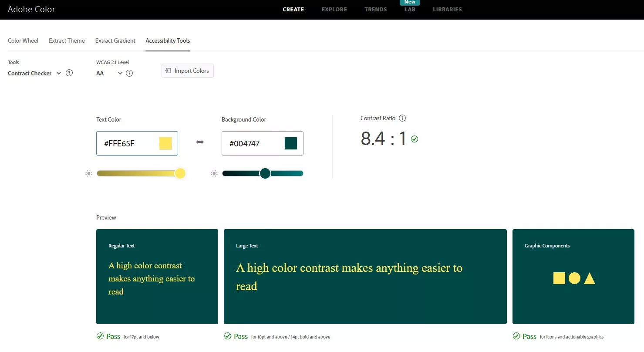
Task: Click the text color brightness sun icon
Action: pyautogui.click(x=89, y=173)
